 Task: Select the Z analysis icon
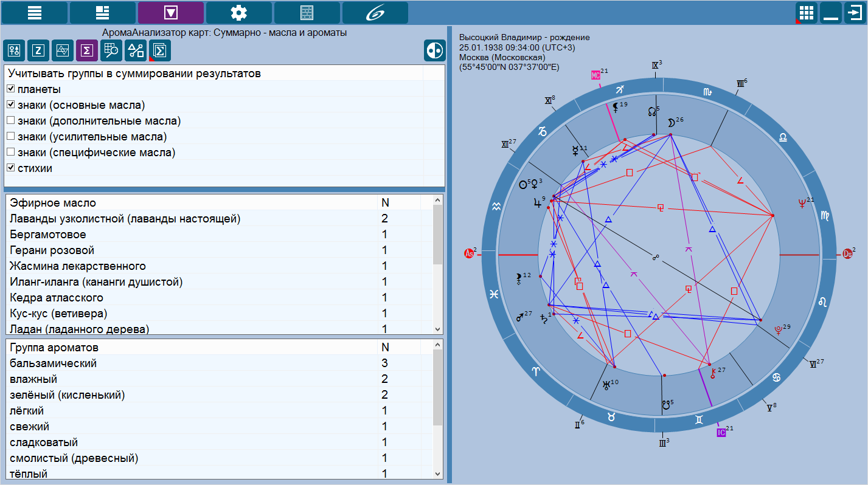(x=37, y=51)
